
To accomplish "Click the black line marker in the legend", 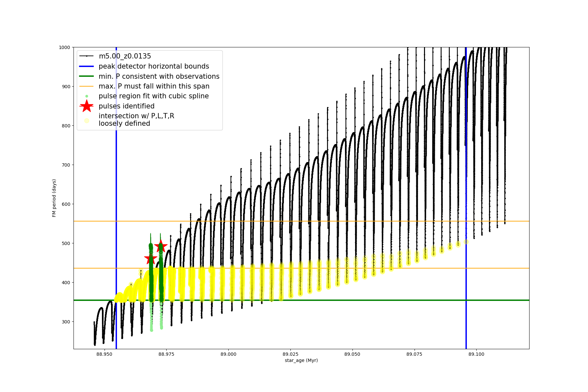I will coord(87,56).
